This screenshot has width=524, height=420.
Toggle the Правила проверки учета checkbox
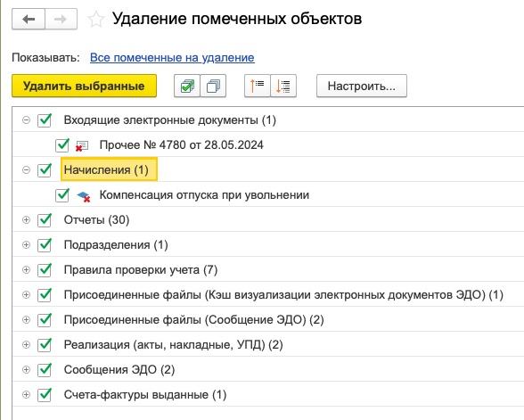point(45,270)
